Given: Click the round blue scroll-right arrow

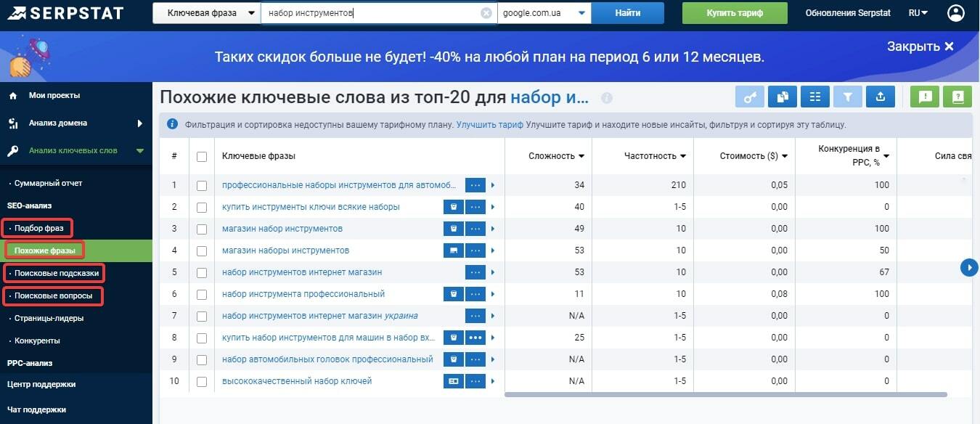Looking at the screenshot, I should coord(969,268).
